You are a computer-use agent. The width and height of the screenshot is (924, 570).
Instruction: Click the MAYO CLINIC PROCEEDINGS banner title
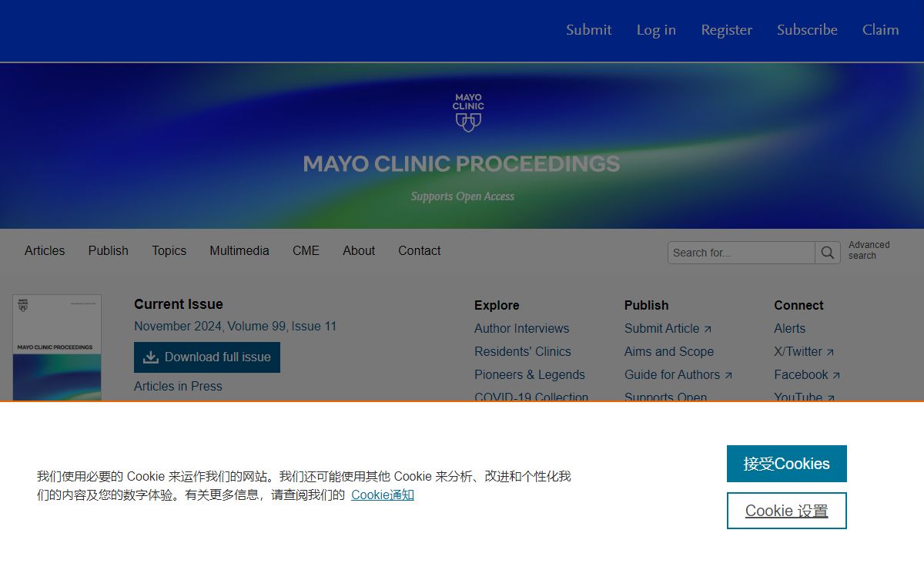coord(461,164)
